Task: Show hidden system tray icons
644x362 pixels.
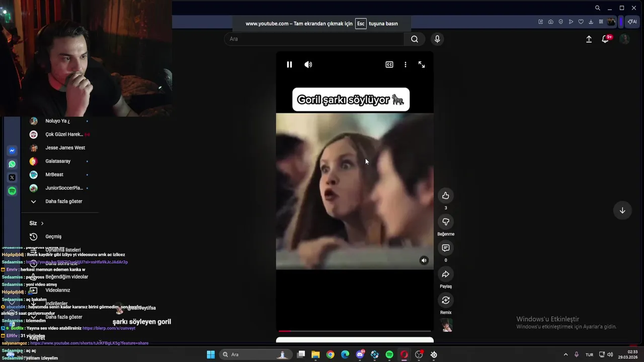Action: [x=566, y=354]
